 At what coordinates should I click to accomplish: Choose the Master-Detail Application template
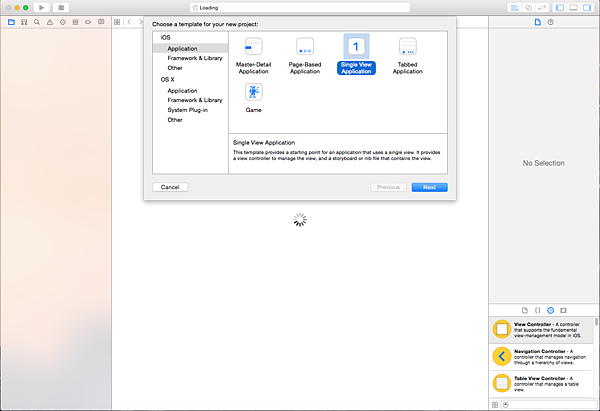(253, 56)
